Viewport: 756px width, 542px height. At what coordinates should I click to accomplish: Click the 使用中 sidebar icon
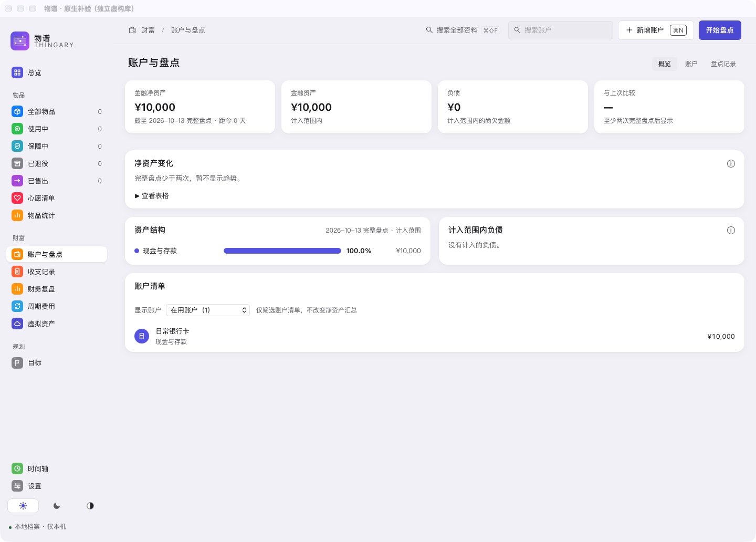click(17, 129)
